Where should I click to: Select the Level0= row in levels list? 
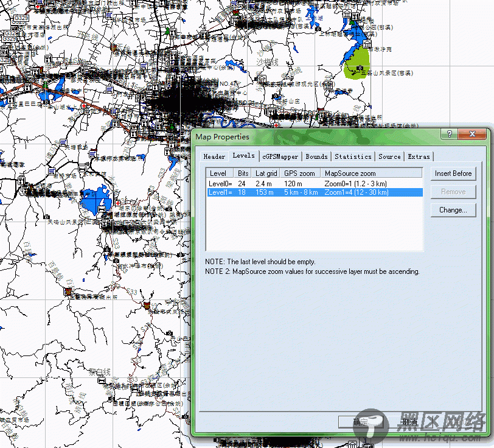point(315,183)
